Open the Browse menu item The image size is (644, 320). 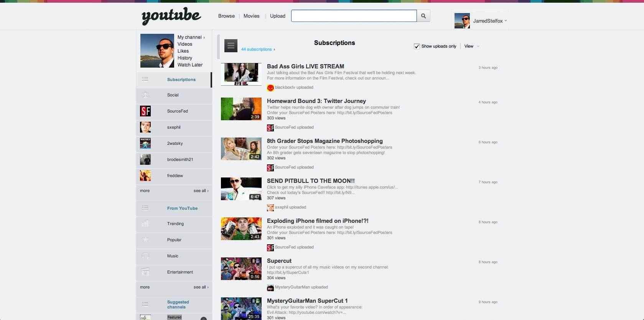click(x=226, y=16)
